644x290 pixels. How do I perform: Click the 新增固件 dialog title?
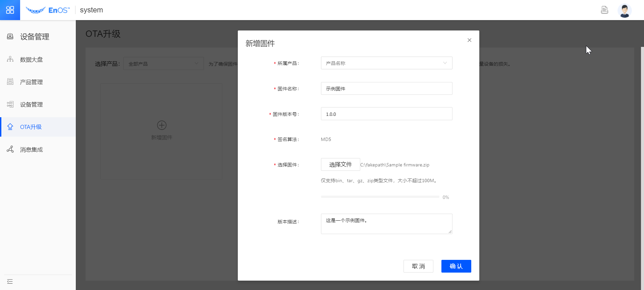[x=260, y=44]
